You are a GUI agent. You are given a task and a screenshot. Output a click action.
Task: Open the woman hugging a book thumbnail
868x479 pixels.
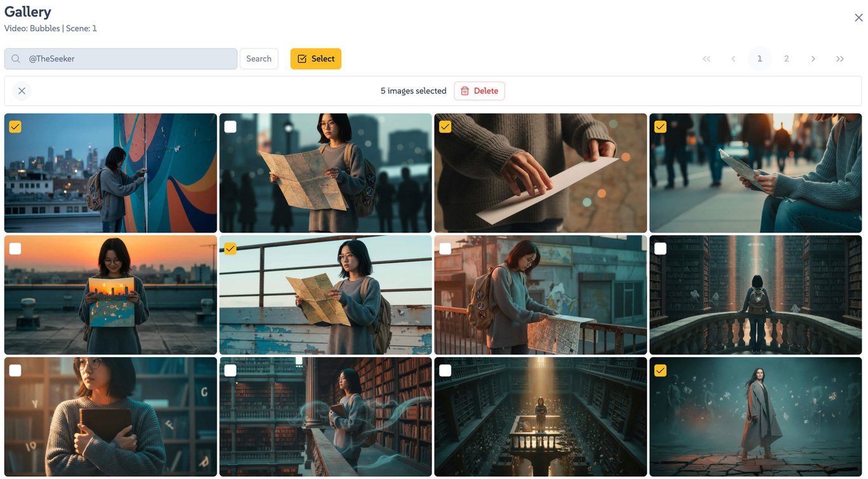pyautogui.click(x=111, y=417)
